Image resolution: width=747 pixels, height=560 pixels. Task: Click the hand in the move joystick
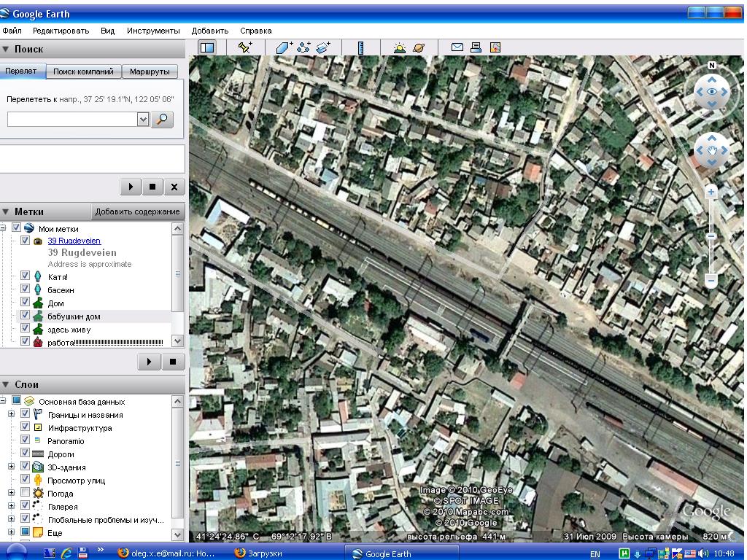pyautogui.click(x=712, y=151)
